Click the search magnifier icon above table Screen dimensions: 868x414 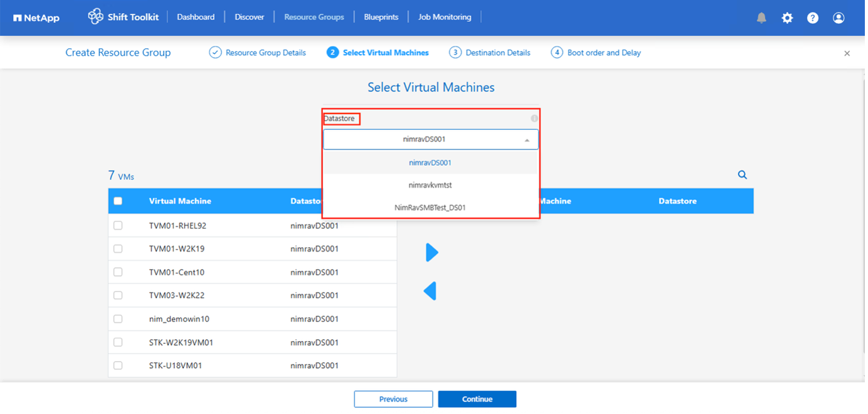(743, 175)
